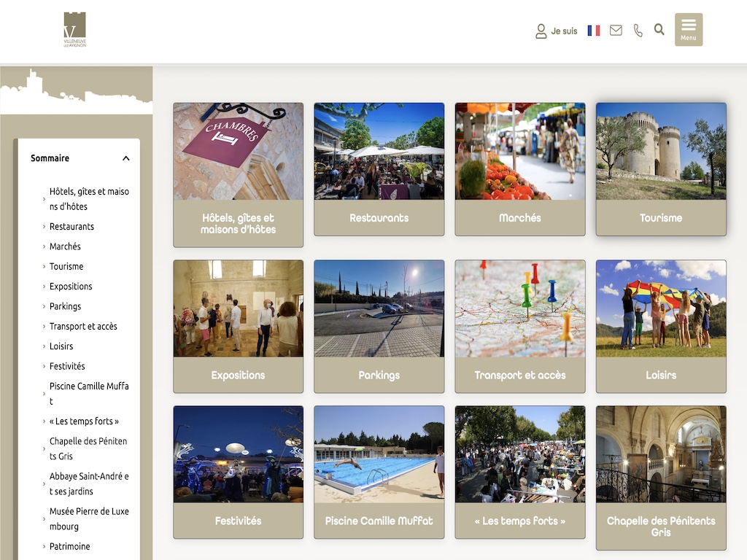Click the Chambres sign hotel thumbnail

(x=238, y=151)
